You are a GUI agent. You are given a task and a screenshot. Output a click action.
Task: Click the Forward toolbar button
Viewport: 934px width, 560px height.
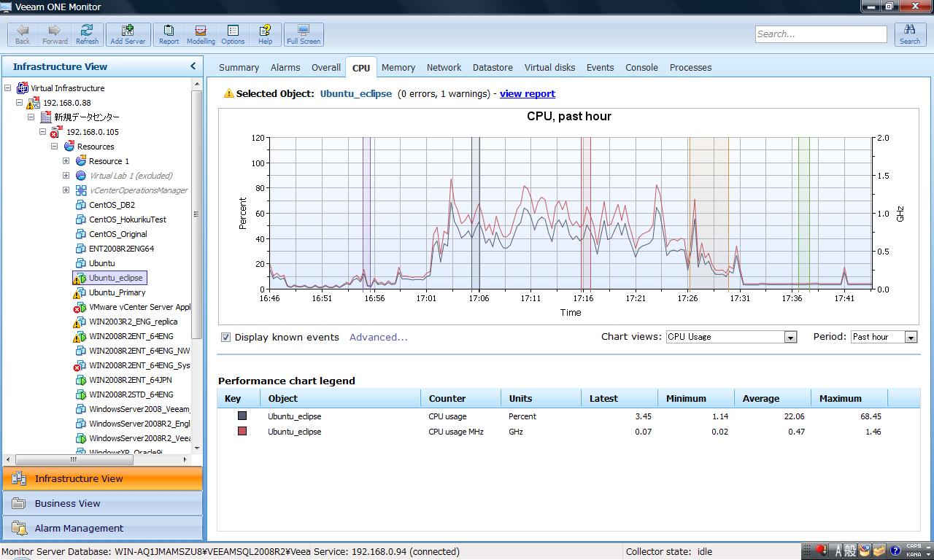pos(55,34)
